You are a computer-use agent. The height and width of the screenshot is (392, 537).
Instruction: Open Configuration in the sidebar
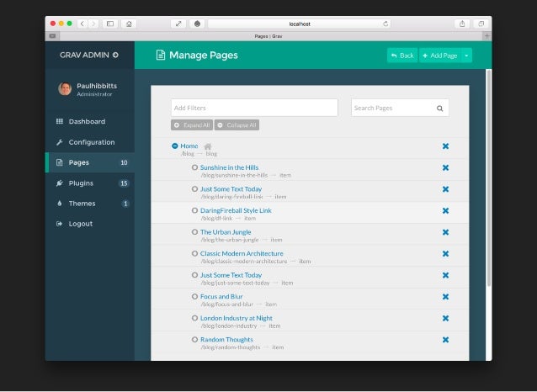click(x=90, y=142)
